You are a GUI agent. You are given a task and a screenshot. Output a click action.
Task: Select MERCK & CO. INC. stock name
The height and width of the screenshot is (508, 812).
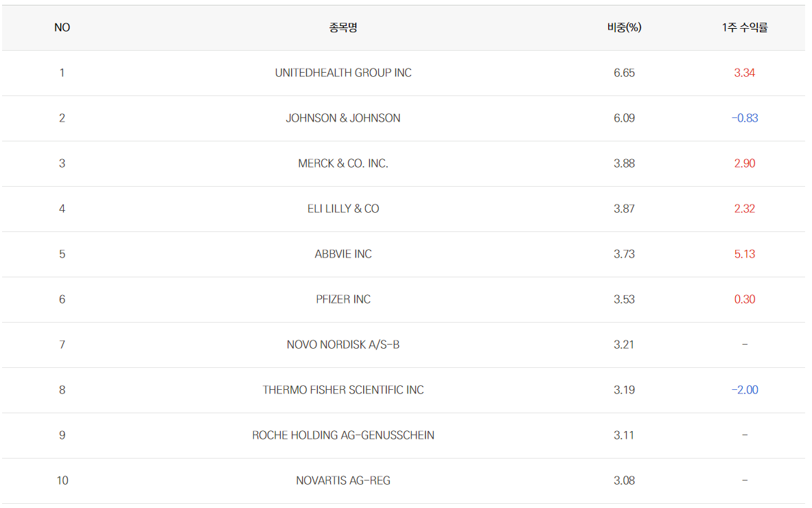(343, 163)
